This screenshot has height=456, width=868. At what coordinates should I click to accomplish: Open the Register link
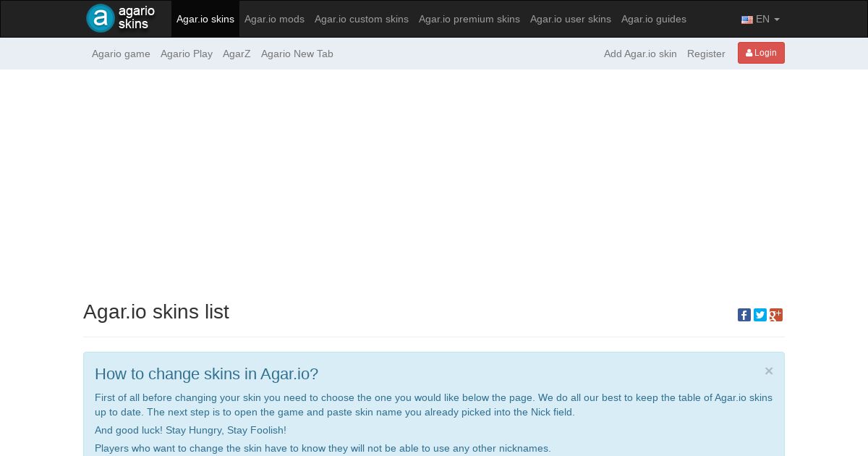pyautogui.click(x=706, y=54)
